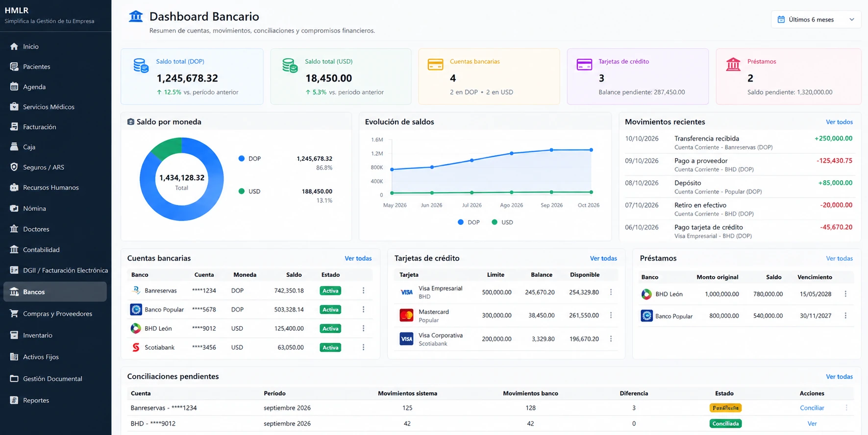Open the Agenda calendar icon

click(x=14, y=87)
